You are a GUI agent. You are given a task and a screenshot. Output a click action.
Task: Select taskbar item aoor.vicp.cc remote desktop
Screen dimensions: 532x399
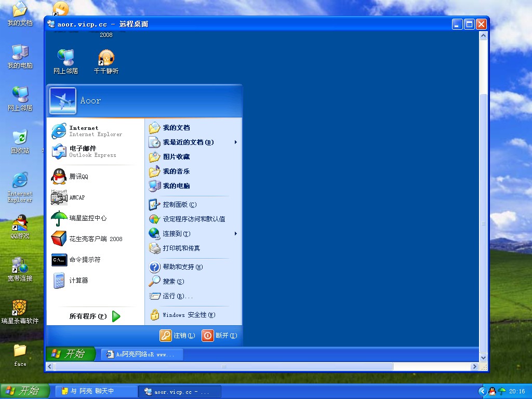180,392
